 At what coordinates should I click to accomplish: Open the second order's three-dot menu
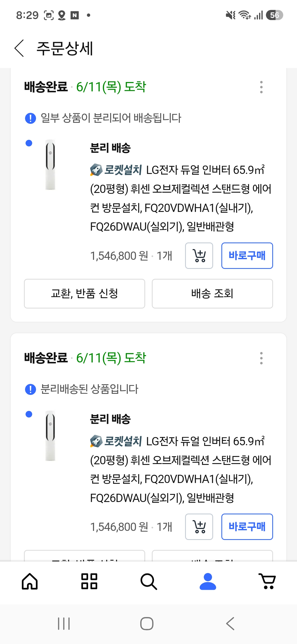point(261,358)
